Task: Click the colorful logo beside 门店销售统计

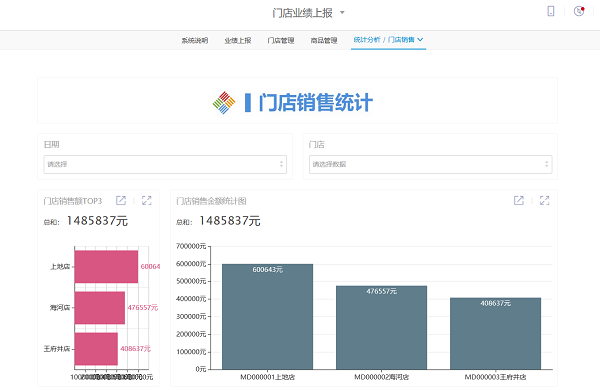Action: click(224, 103)
